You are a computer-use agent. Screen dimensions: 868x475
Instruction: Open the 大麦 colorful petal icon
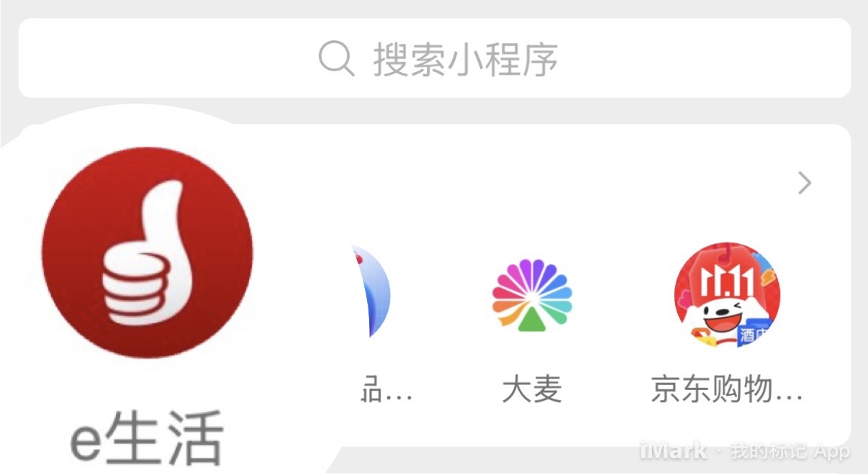(x=532, y=295)
